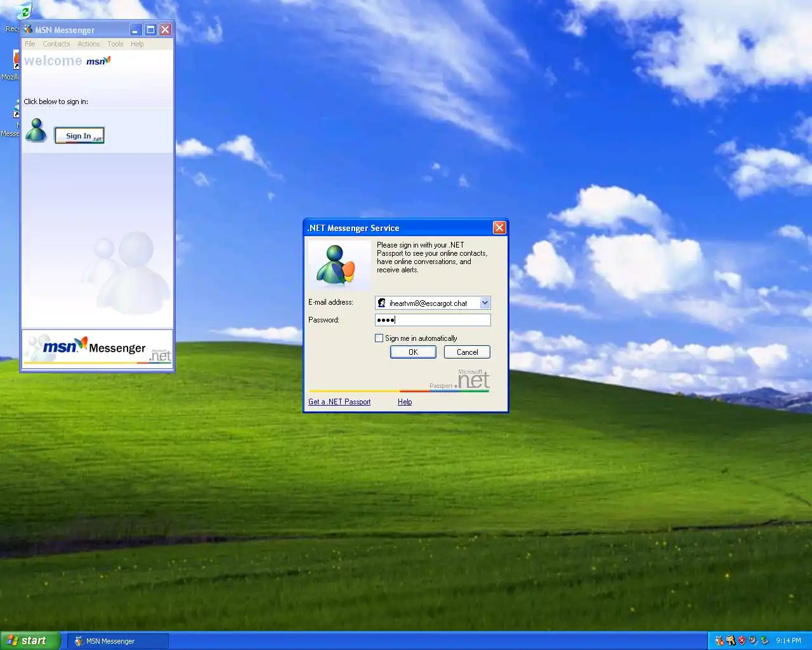The image size is (812, 650).
Task: Click the Messenger buddies picture in sign-in dialog
Action: pyautogui.click(x=338, y=265)
